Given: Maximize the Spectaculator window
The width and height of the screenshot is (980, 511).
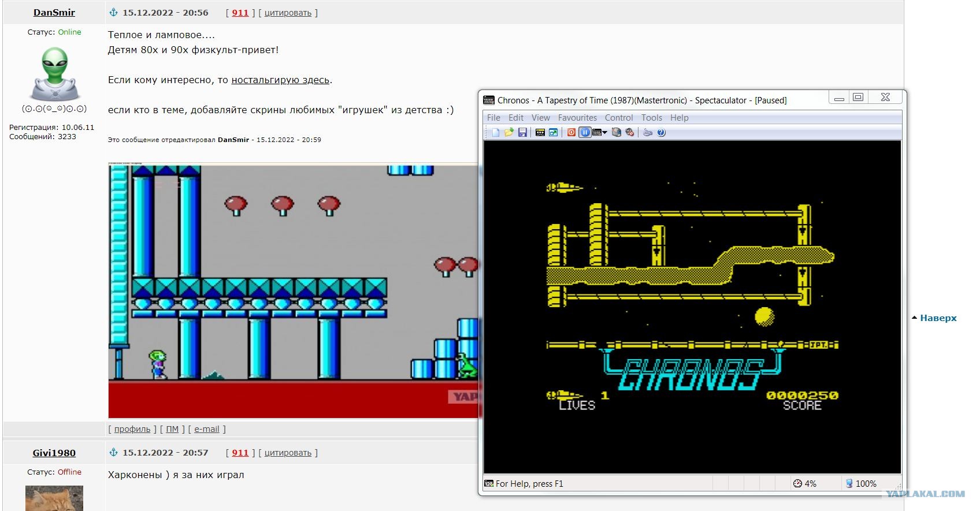Looking at the screenshot, I should (x=858, y=97).
